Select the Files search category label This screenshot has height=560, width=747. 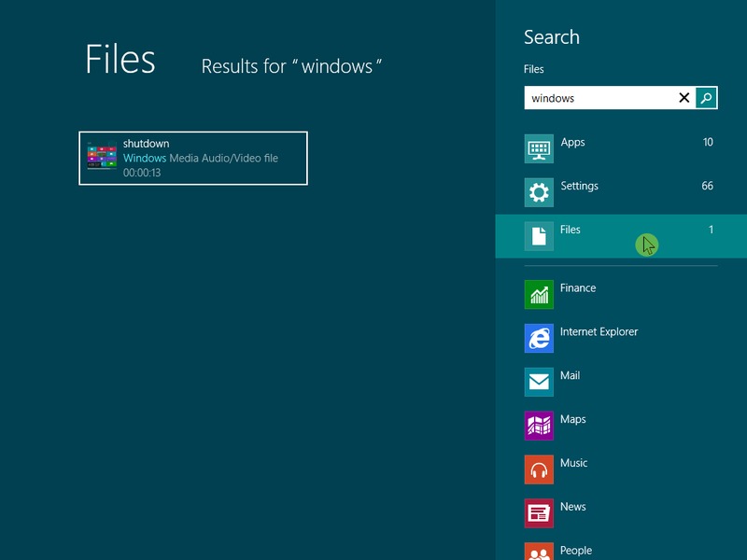coord(571,230)
